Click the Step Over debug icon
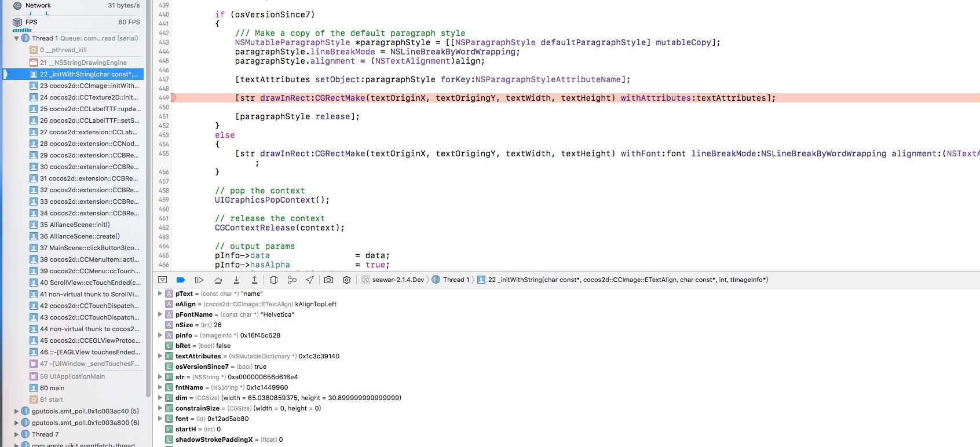This screenshot has width=980, height=447. [218, 280]
